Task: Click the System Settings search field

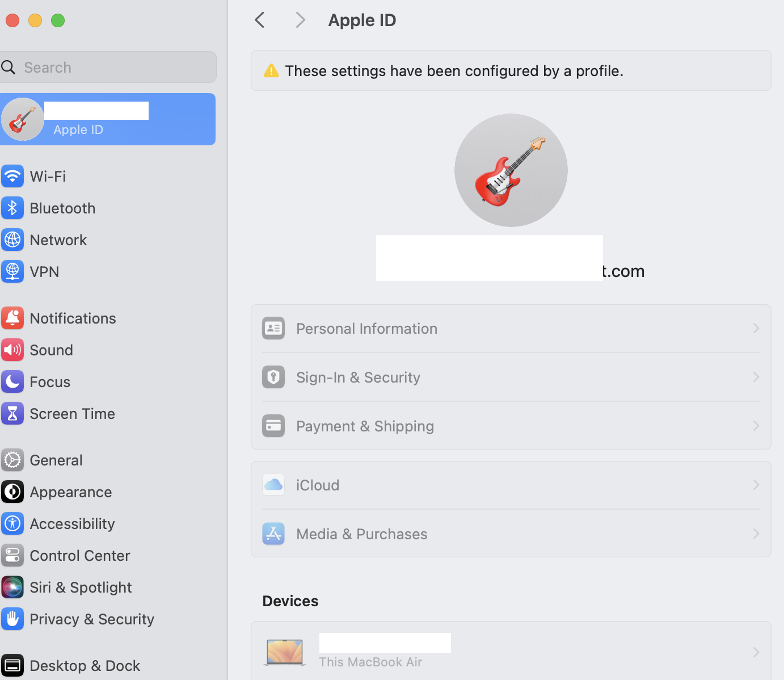Action: (x=108, y=67)
